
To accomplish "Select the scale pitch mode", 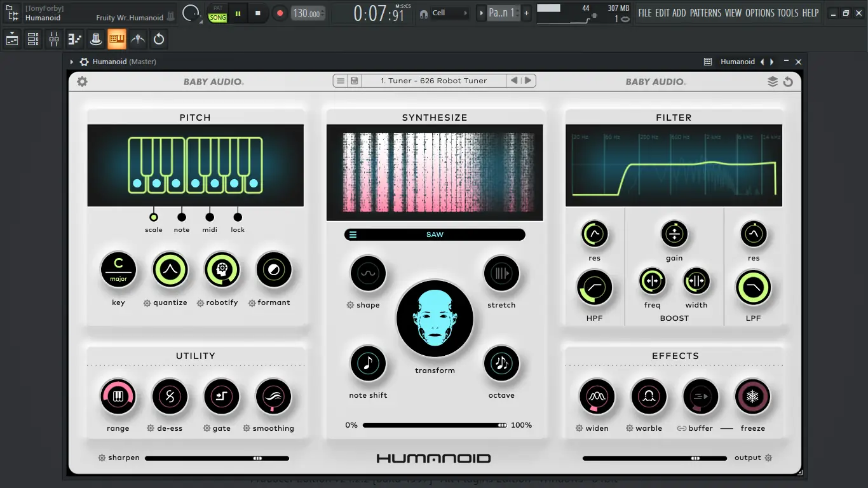I will pos(154,217).
